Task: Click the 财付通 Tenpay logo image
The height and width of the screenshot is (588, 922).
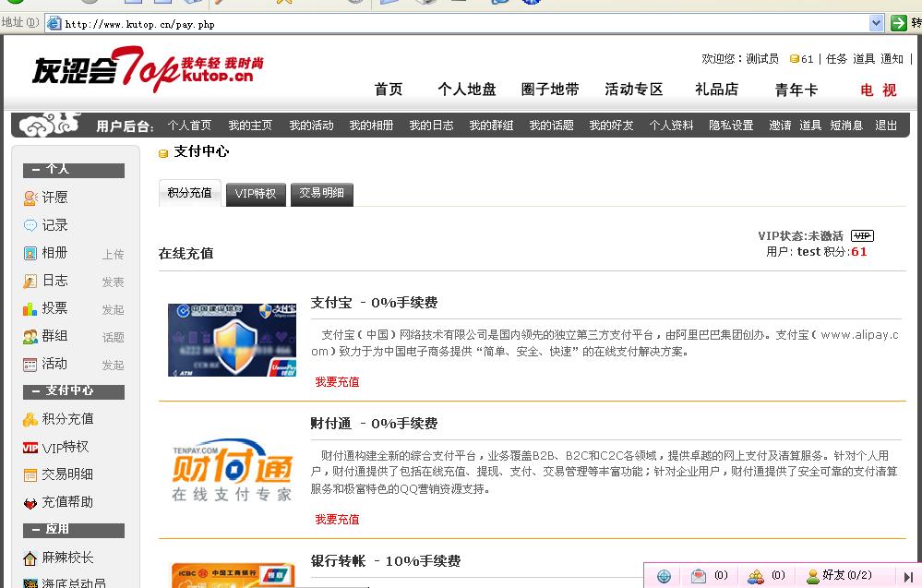Action: (232, 471)
